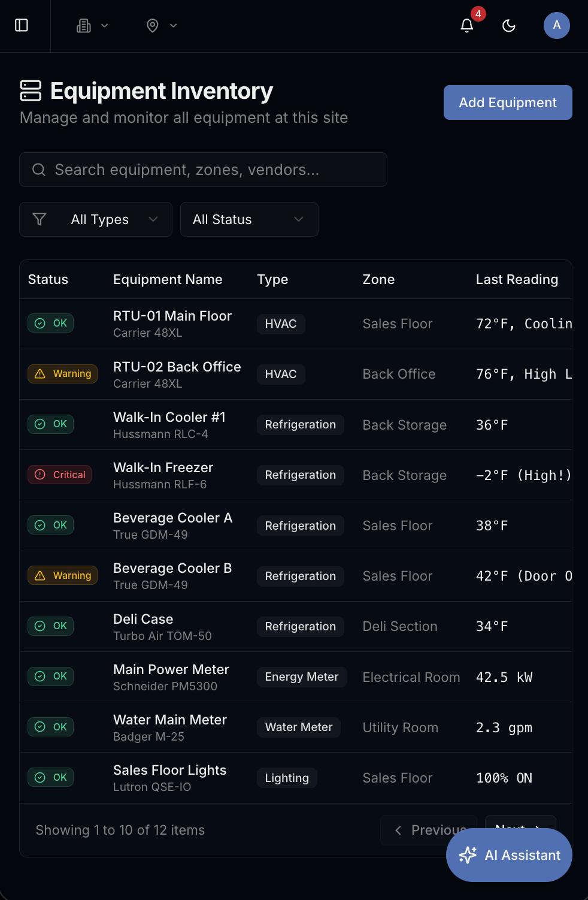This screenshot has width=588, height=900.
Task: Click the search magnifier icon
Action: 39,170
